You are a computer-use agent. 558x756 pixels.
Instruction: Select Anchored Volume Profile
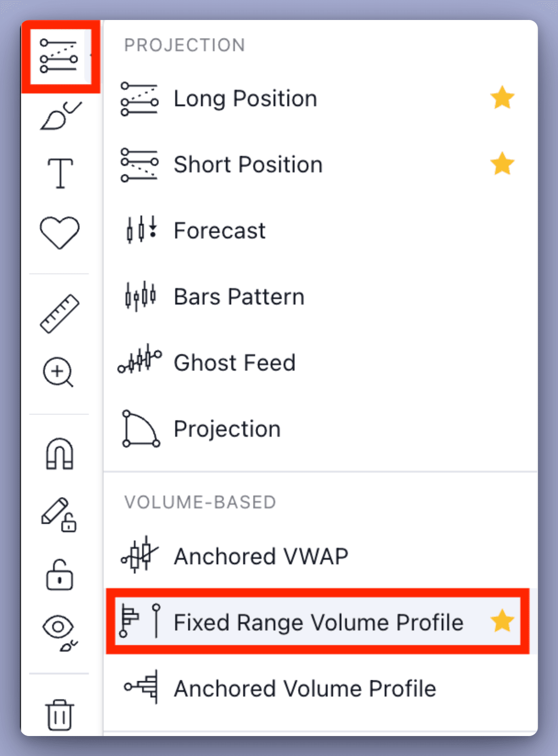pos(305,688)
